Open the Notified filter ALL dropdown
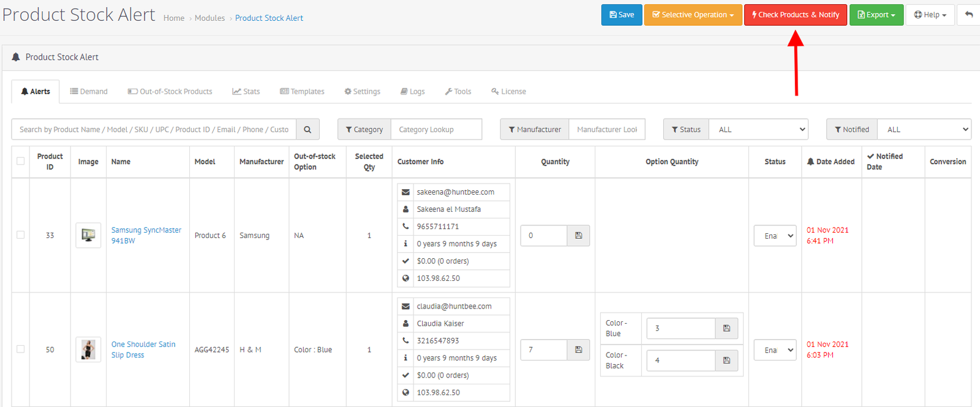 [x=924, y=129]
